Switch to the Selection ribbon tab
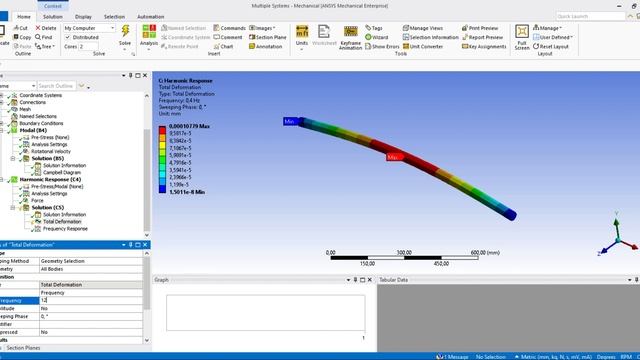Screen dimensions: 640x360 [114, 17]
